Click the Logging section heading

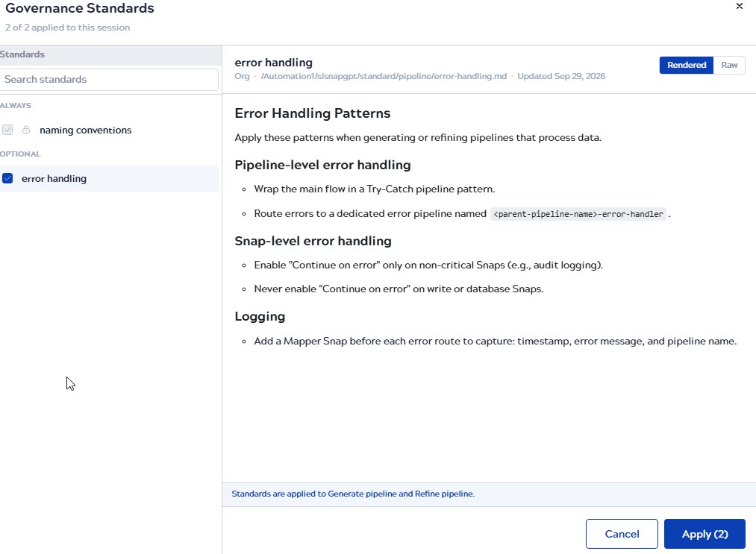click(x=260, y=316)
